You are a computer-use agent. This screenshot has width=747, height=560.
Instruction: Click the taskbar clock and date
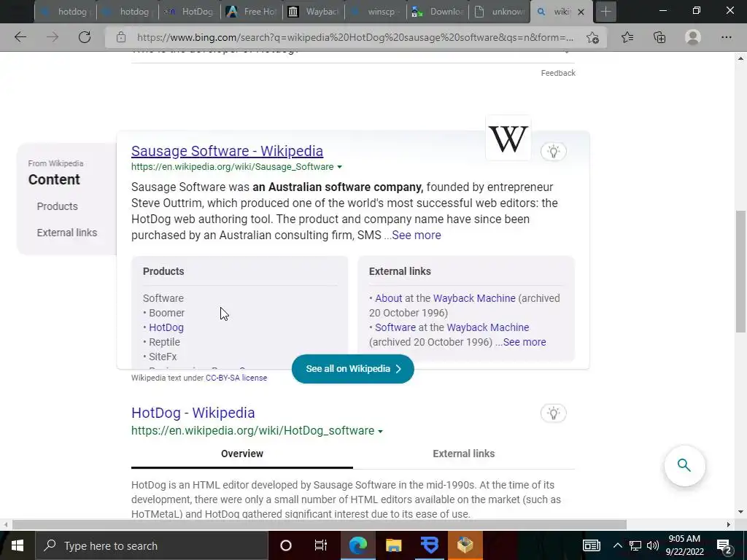click(684, 545)
